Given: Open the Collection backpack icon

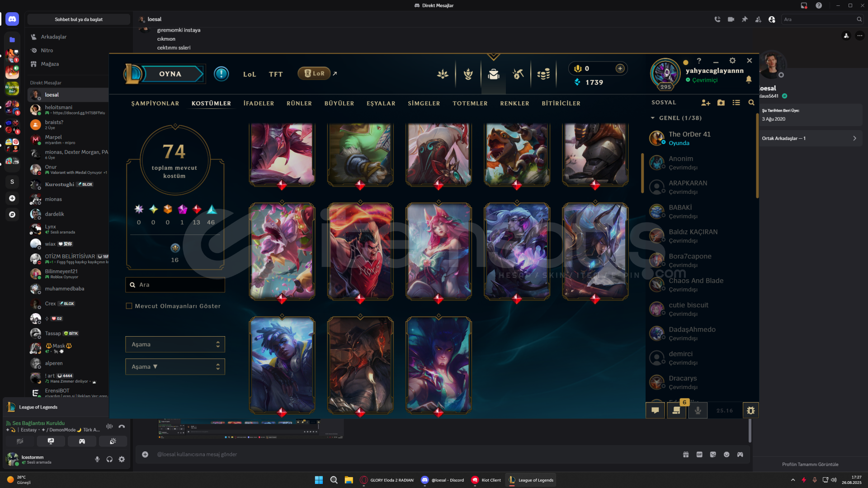Looking at the screenshot, I should 494,74.
